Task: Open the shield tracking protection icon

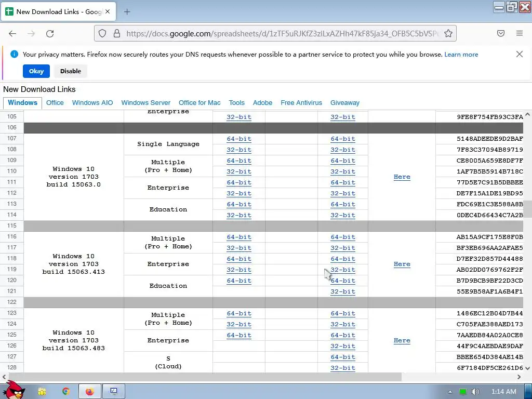Action: pos(102,33)
